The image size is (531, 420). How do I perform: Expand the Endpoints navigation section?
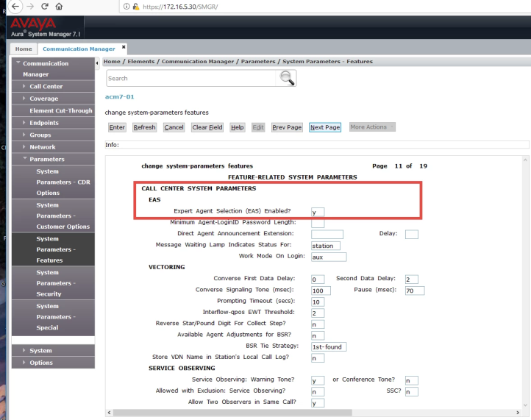(x=24, y=123)
